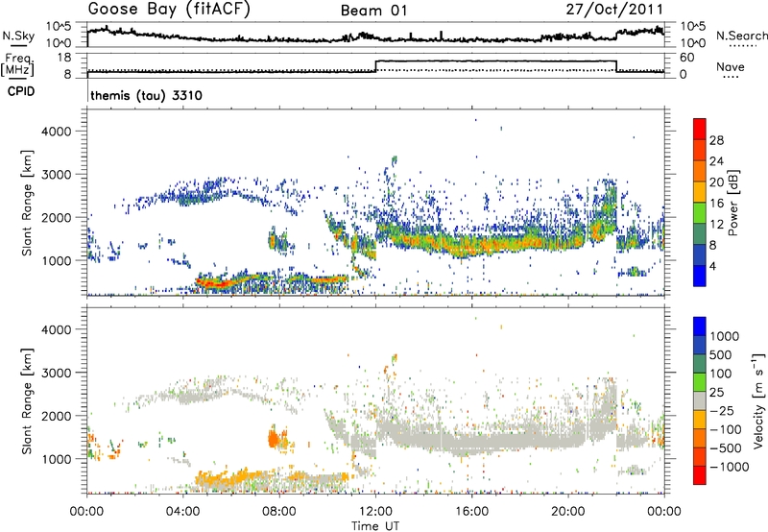
Task: Select the "Velocity [m s-1]" colorbar title
Action: click(x=758, y=400)
